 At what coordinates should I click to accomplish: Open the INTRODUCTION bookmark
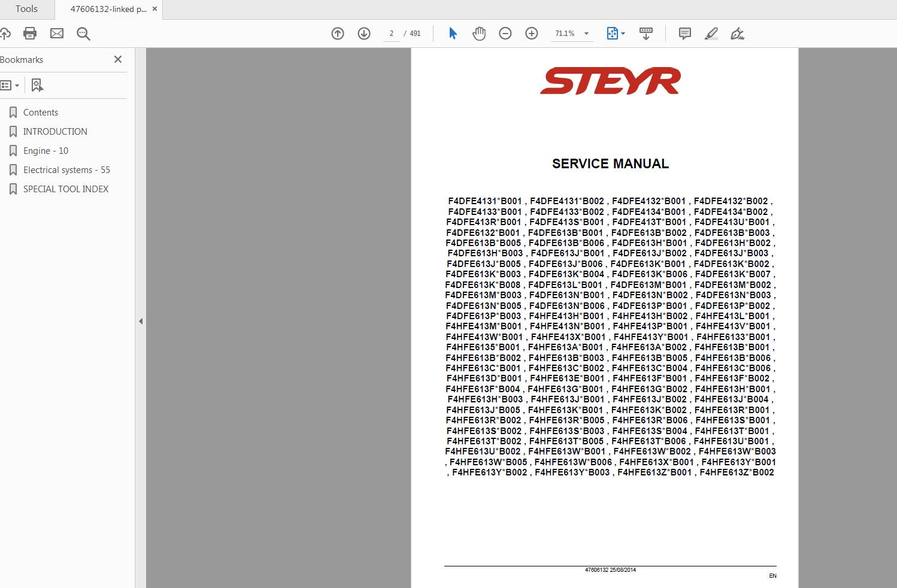pyautogui.click(x=55, y=132)
